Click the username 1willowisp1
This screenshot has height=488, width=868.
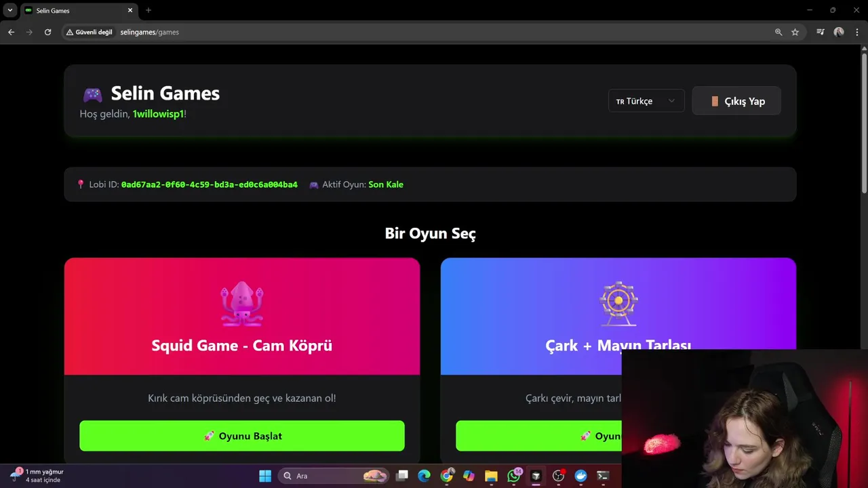(158, 114)
